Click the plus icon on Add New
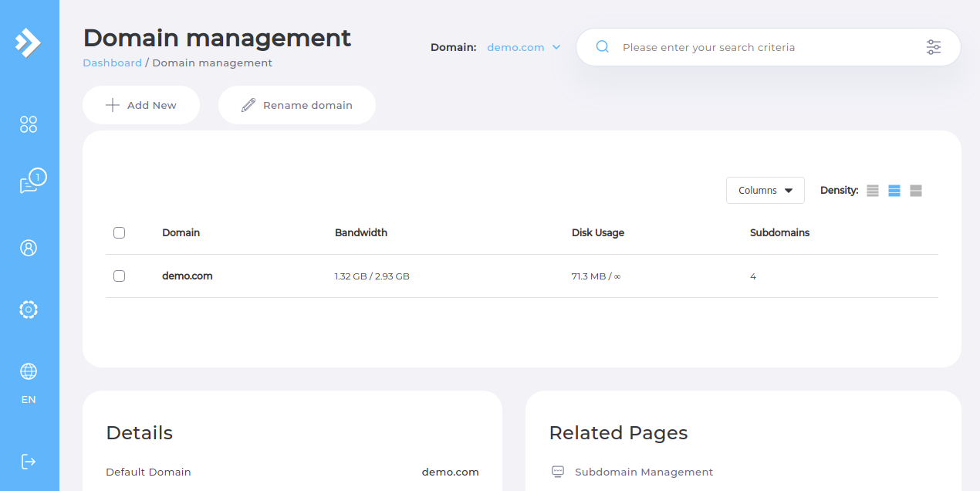This screenshot has width=980, height=491. tap(113, 105)
